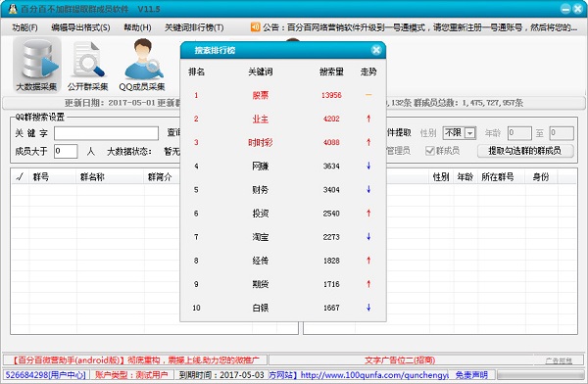
Task: Click the 关键字 keyword input field
Action: pos(106,133)
